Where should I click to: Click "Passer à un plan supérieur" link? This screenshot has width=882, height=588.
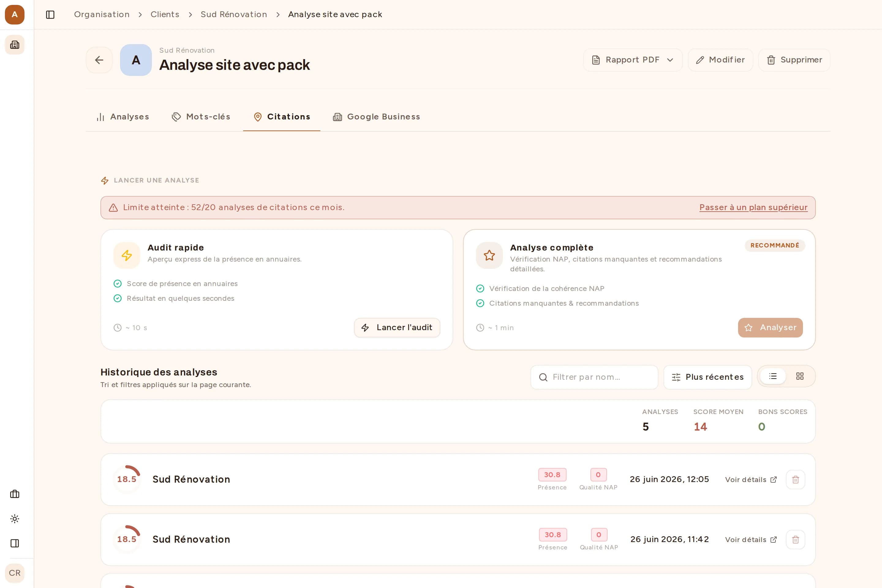tap(753, 207)
